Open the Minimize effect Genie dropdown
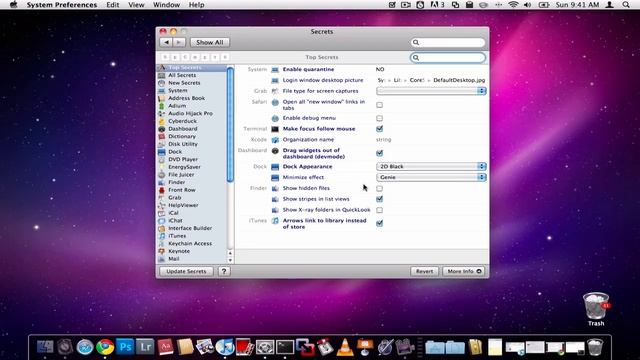Viewport: 640px width, 360px height. pyautogui.click(x=431, y=178)
